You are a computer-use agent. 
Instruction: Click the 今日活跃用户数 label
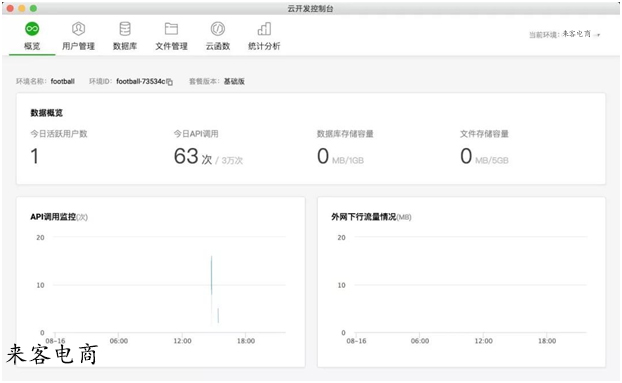tap(59, 134)
